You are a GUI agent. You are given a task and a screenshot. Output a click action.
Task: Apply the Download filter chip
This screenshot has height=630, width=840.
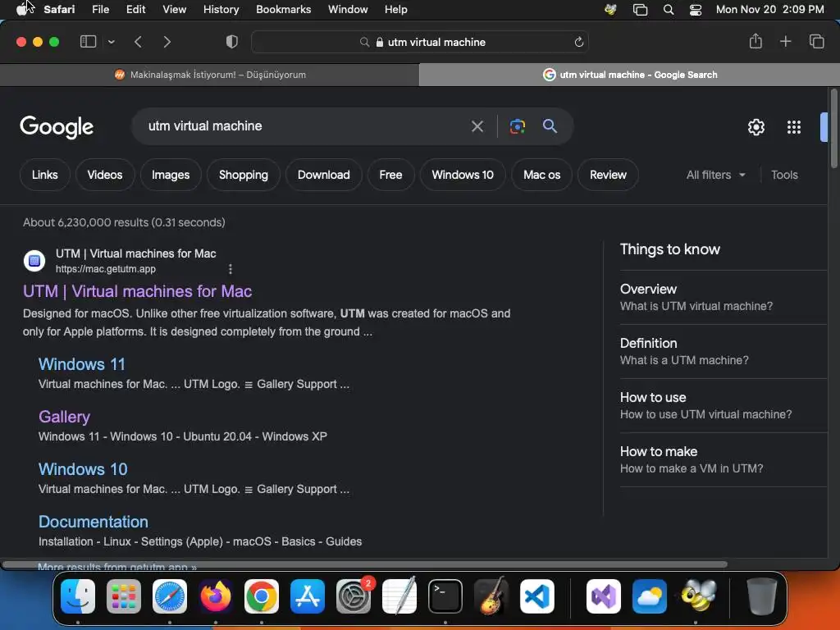coord(323,175)
